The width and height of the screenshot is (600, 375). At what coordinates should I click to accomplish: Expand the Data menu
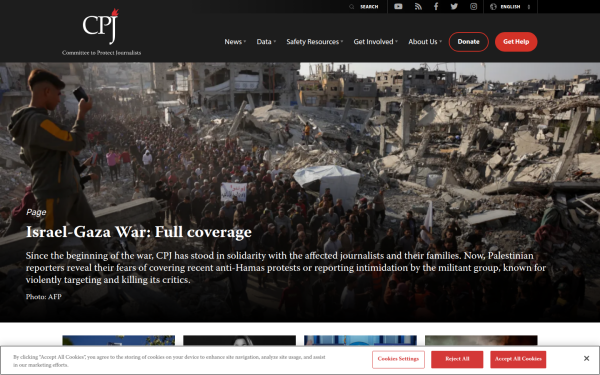click(266, 42)
